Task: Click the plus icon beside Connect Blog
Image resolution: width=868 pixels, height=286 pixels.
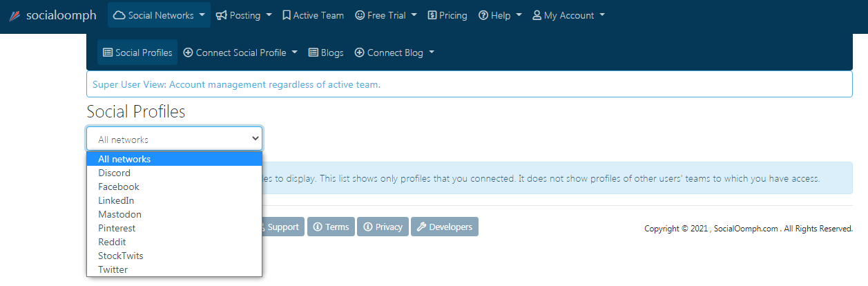Action: (359, 53)
